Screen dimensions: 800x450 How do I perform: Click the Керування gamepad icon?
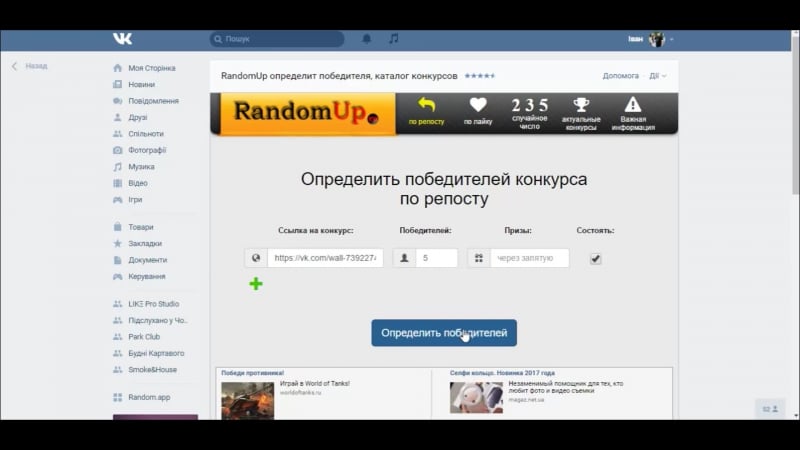point(117,277)
